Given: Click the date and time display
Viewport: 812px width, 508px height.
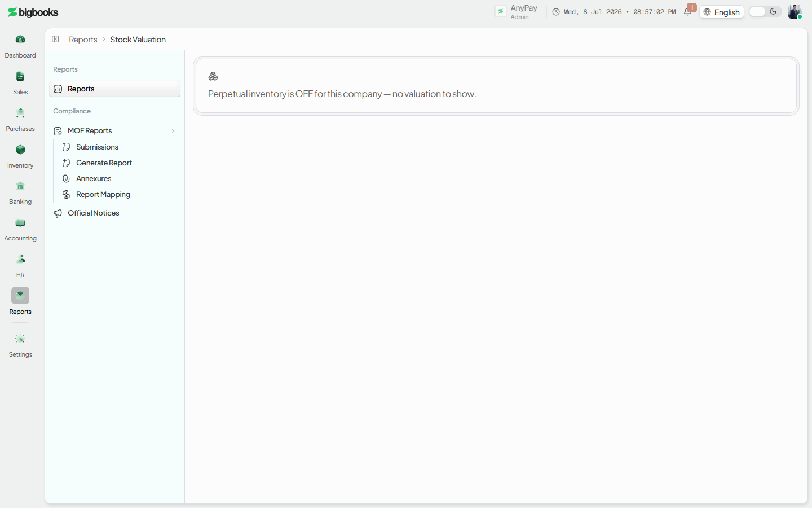Looking at the screenshot, I should point(620,12).
